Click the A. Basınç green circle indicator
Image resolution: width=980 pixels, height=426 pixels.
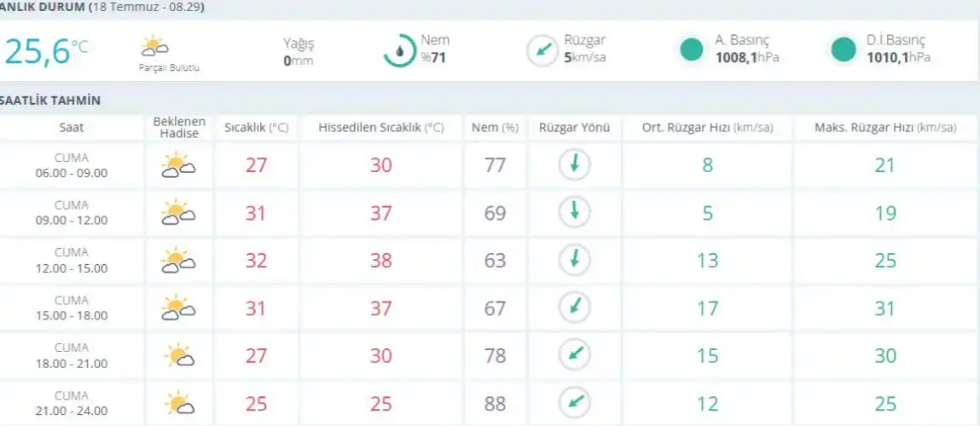coord(692,50)
